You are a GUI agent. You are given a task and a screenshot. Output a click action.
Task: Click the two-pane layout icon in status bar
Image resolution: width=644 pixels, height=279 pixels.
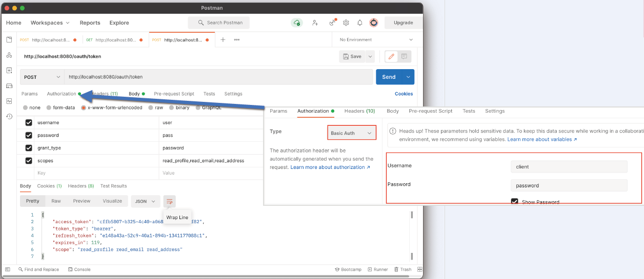419,269
